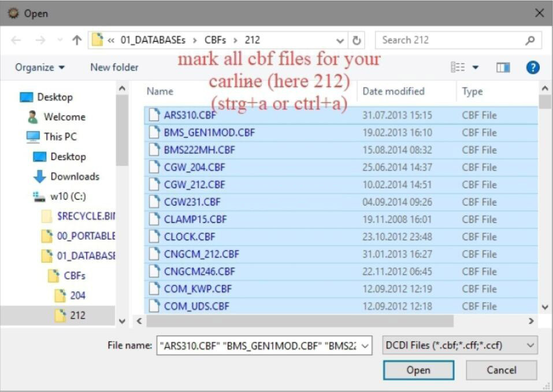Image resolution: width=553 pixels, height=392 pixels.
Task: Click the Forward navigation arrow
Action: point(40,40)
